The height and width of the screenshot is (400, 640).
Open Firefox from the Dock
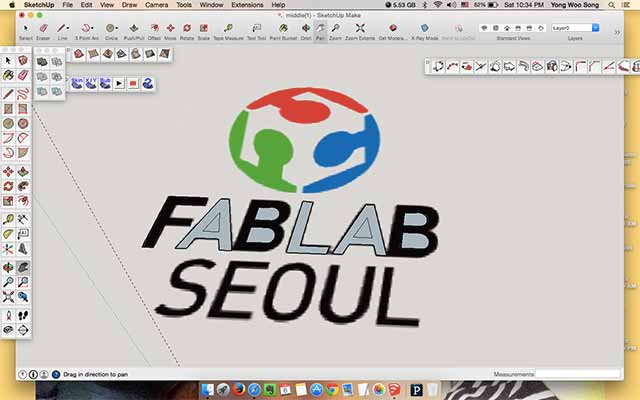click(x=239, y=390)
